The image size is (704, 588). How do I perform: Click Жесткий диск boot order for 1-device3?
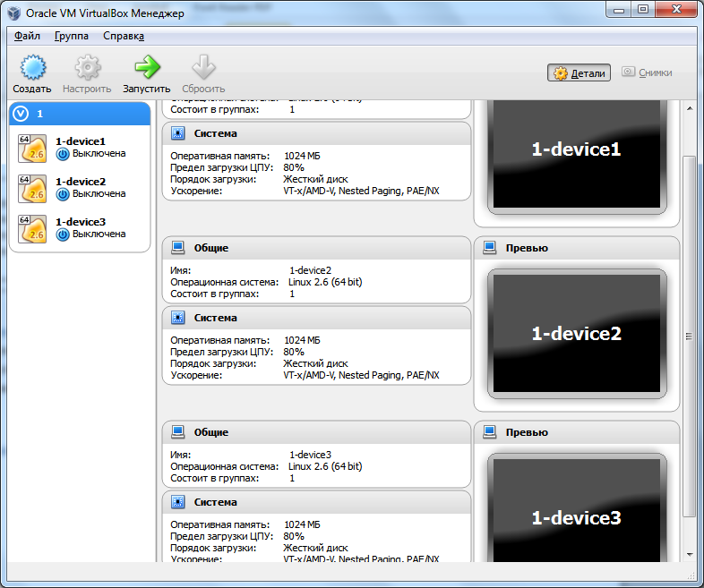[x=315, y=548]
